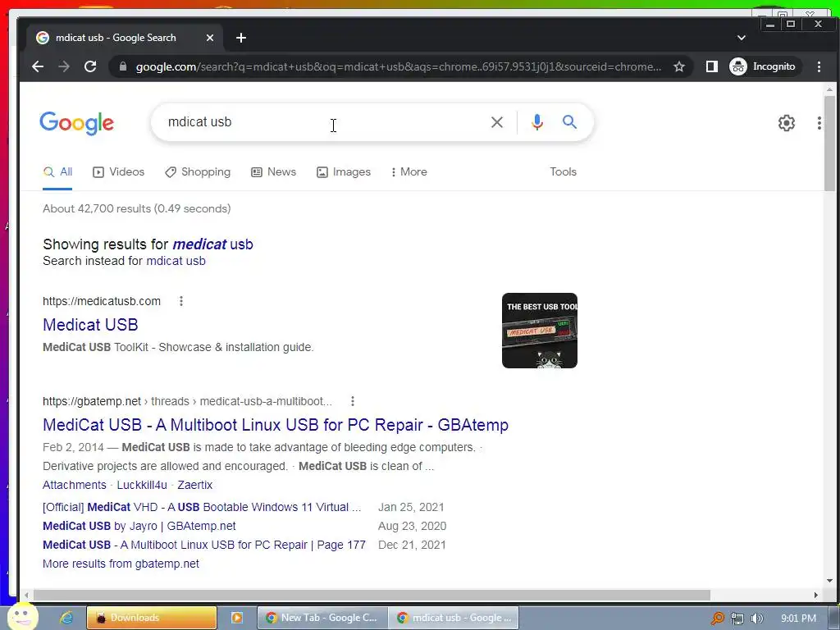Click the browser back arrow
Viewport: 840px width, 630px height.
pos(38,66)
